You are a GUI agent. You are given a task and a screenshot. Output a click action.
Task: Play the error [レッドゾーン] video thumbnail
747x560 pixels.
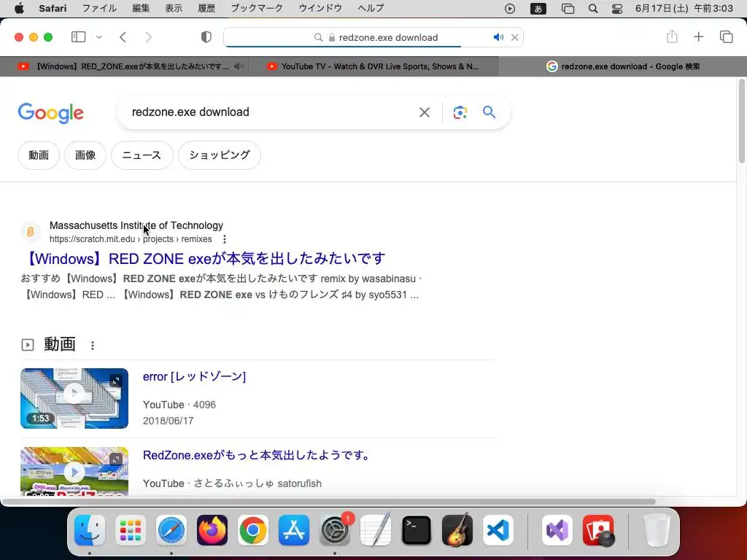click(74, 398)
